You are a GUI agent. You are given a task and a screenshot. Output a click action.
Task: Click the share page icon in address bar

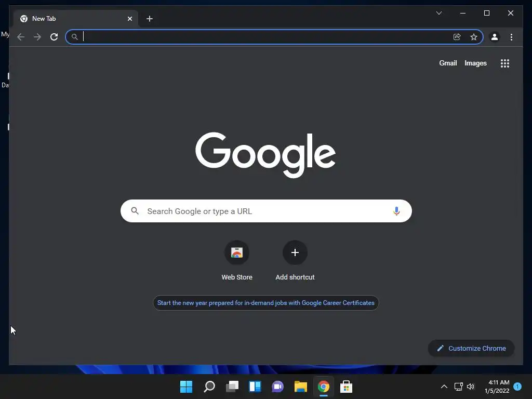point(457,37)
